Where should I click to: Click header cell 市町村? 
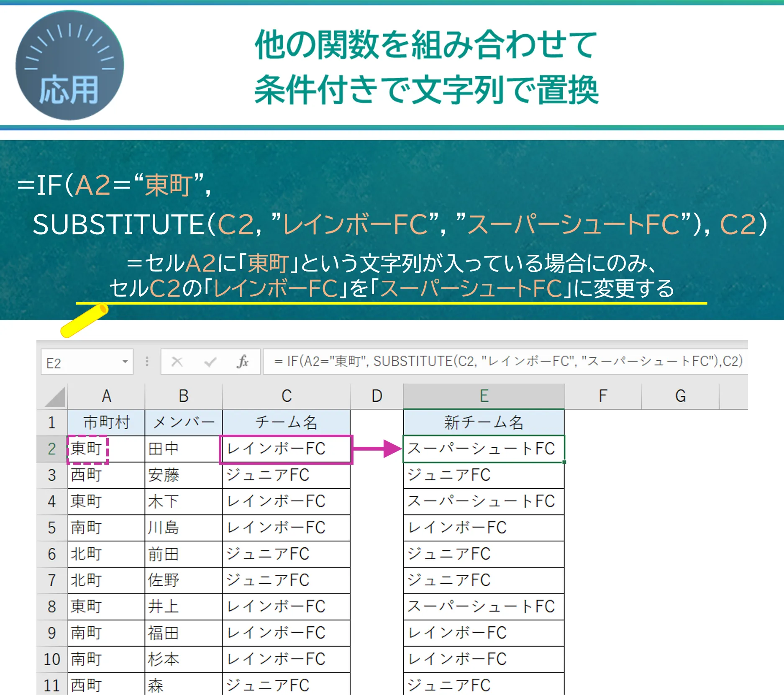(x=106, y=423)
